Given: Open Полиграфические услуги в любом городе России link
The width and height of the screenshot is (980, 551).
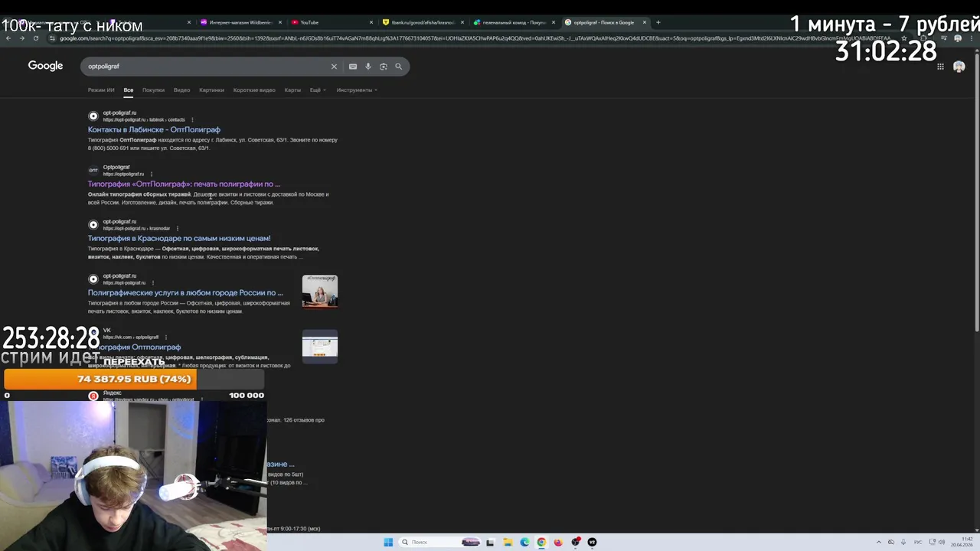Looking at the screenshot, I should click(185, 292).
